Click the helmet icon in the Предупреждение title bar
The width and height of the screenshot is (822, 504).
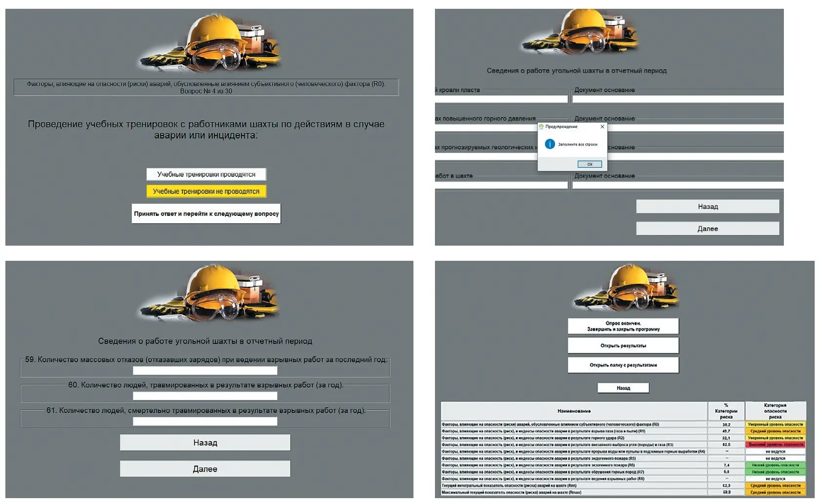coord(542,126)
